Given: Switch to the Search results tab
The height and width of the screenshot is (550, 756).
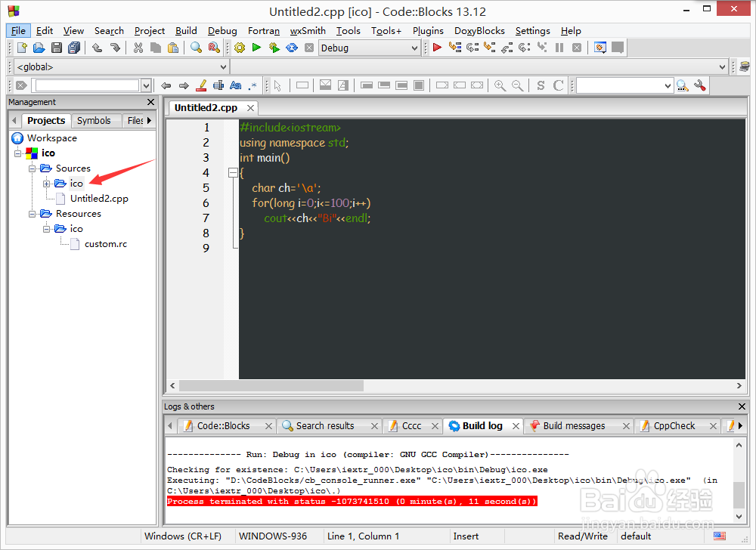Looking at the screenshot, I should click(324, 426).
